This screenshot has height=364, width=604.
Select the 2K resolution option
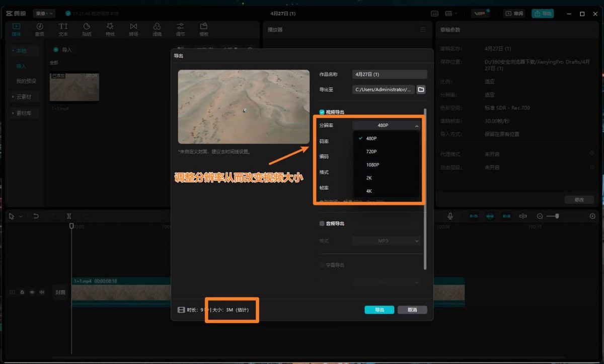[386, 178]
